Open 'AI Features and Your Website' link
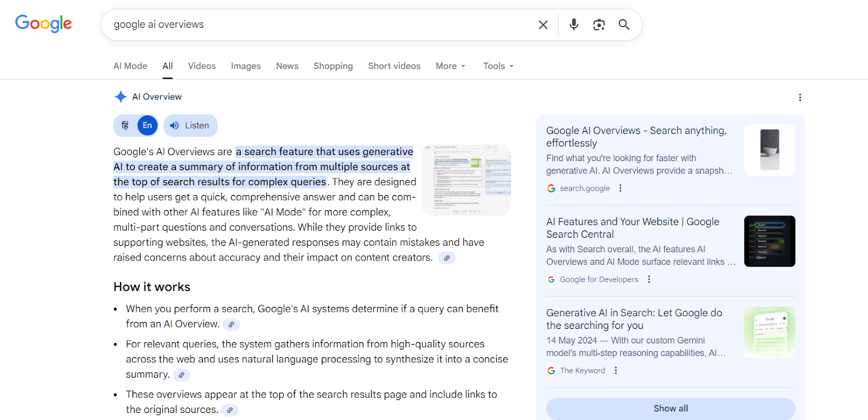Viewport: 868px width, 420px height. (633, 228)
